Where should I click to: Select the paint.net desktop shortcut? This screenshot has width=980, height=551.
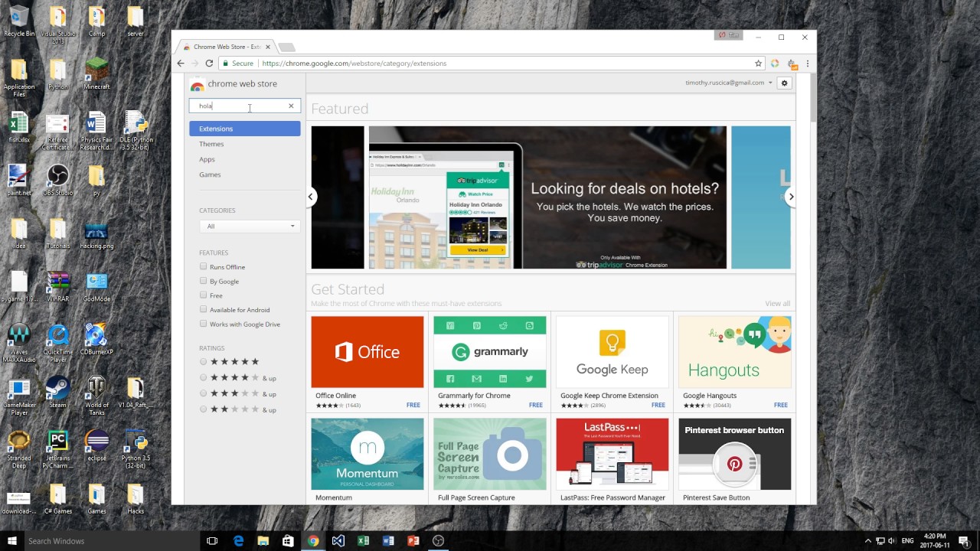19,181
